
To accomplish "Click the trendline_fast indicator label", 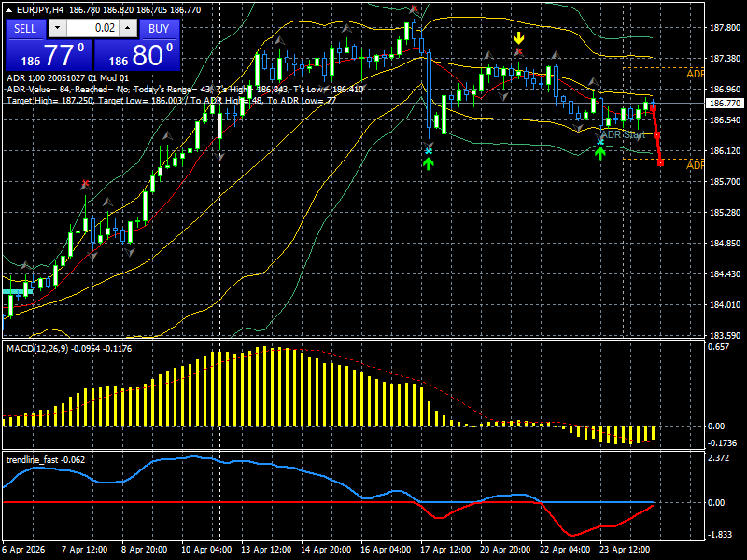I will point(32,459).
